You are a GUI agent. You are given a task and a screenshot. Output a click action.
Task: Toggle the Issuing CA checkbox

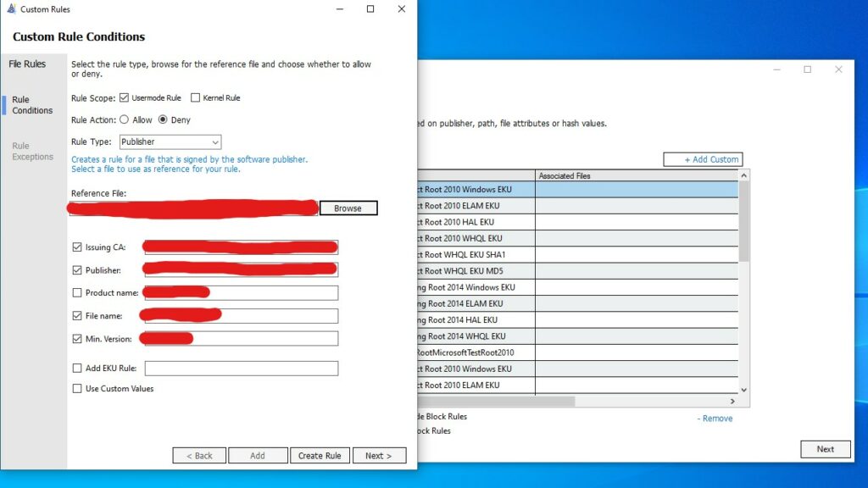pyautogui.click(x=77, y=247)
